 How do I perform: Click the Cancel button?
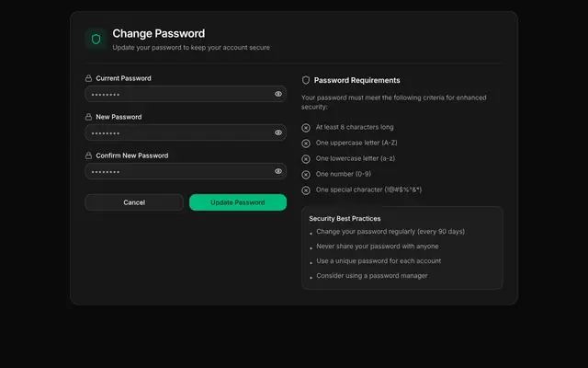point(134,202)
